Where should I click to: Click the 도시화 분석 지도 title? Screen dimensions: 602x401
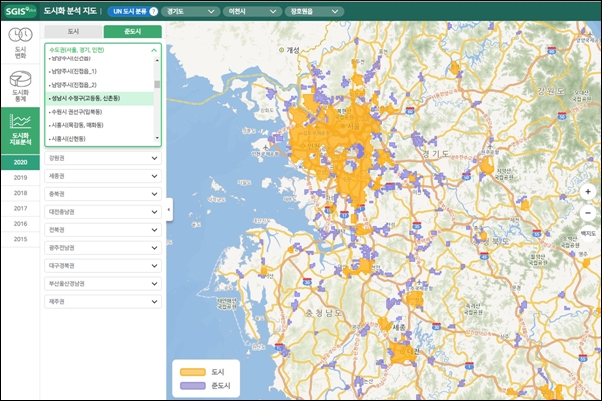point(70,11)
